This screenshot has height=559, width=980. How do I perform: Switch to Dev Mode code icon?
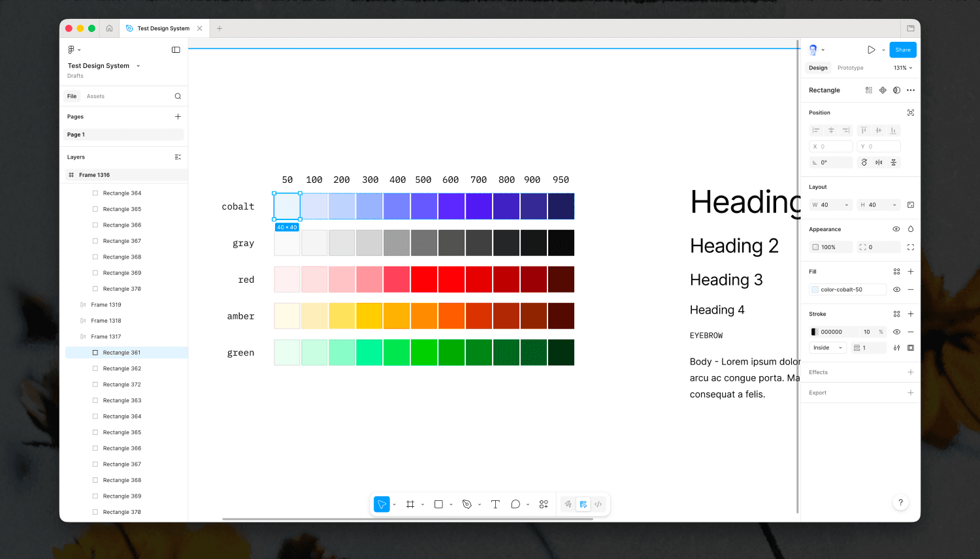click(x=598, y=504)
